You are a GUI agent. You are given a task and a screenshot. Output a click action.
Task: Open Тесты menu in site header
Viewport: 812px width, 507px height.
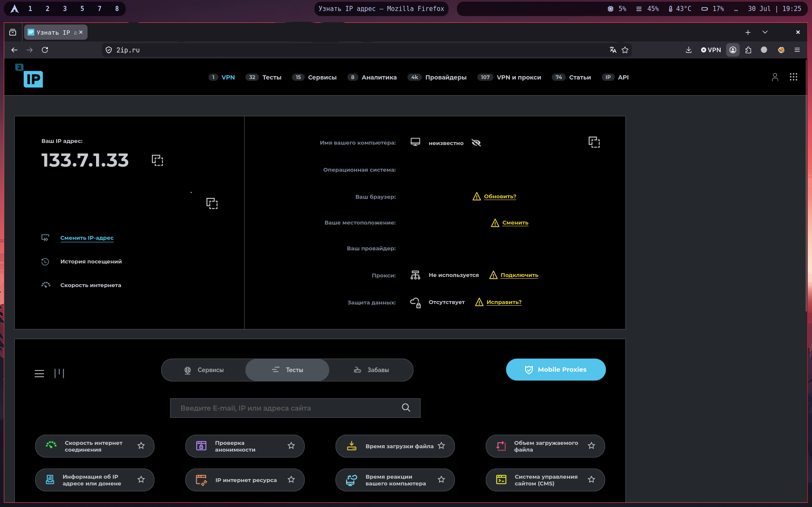click(264, 77)
